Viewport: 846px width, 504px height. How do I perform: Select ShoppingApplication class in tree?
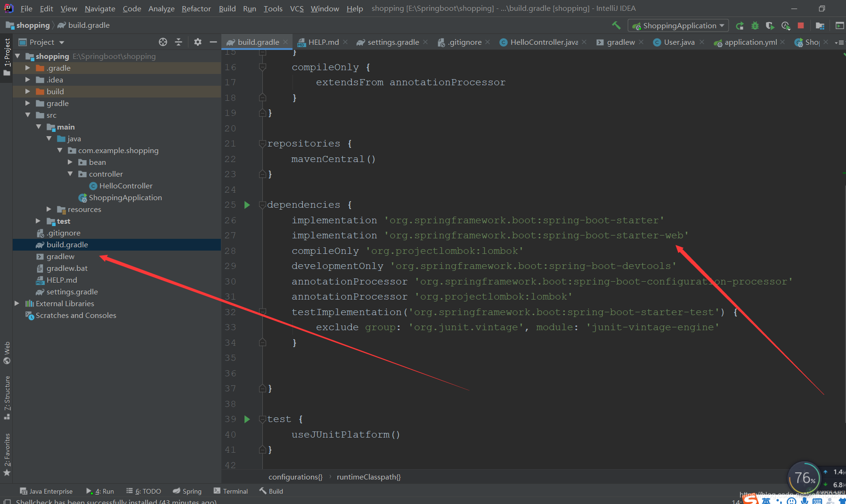125,197
